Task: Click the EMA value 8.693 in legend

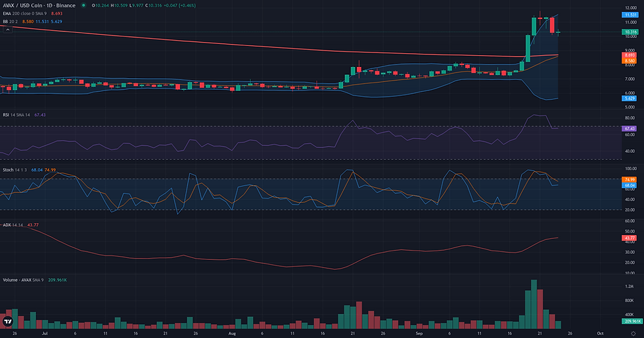Action: click(x=57, y=14)
